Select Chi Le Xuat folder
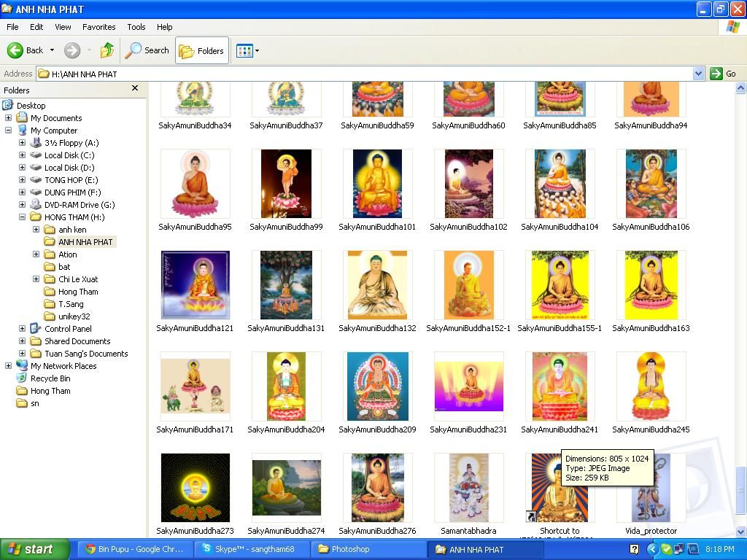The width and height of the screenshot is (747, 560). (77, 279)
